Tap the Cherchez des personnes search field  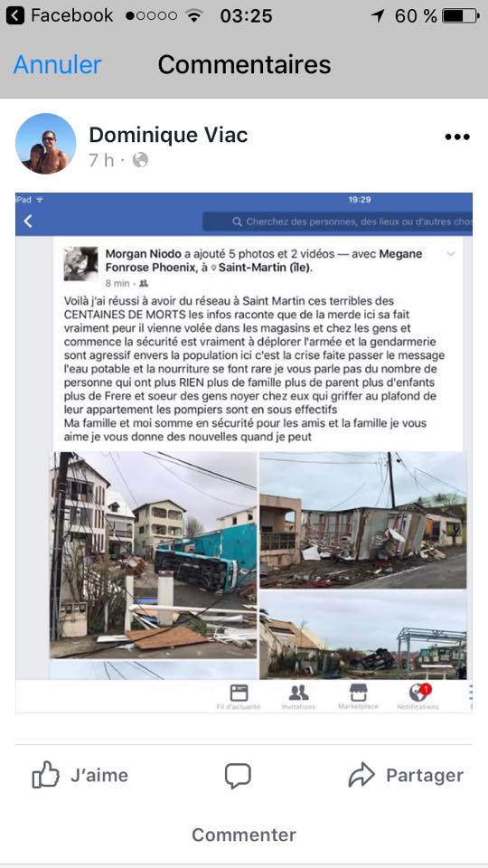(337, 222)
